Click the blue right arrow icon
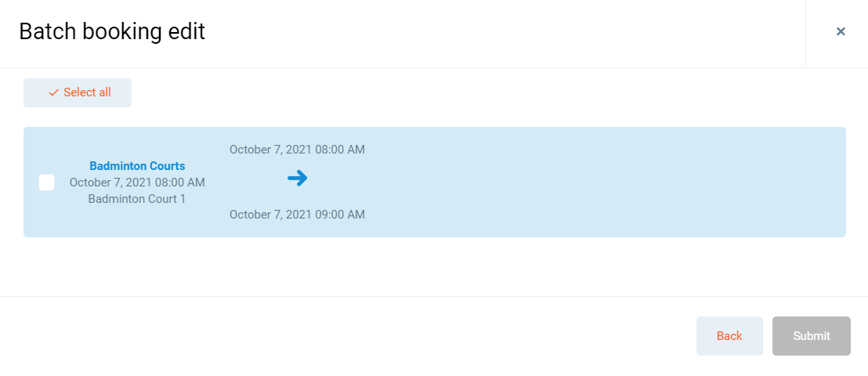The width and height of the screenshot is (868, 376). (297, 179)
